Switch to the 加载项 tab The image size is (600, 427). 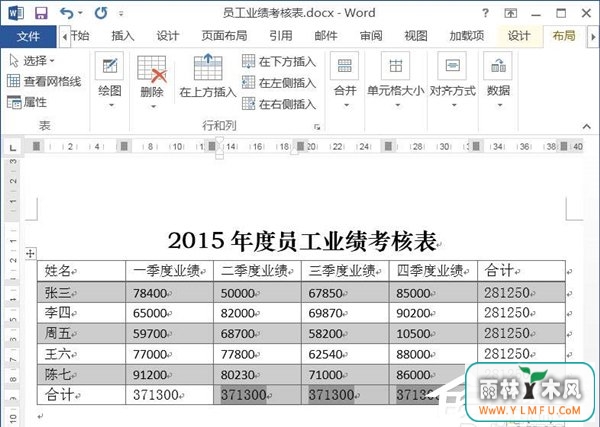(467, 36)
